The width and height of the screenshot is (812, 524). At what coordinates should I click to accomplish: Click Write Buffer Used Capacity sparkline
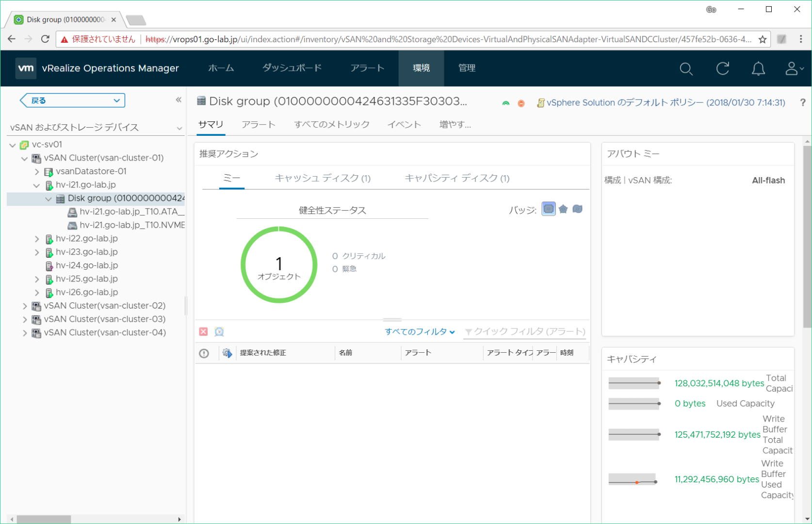click(x=633, y=479)
